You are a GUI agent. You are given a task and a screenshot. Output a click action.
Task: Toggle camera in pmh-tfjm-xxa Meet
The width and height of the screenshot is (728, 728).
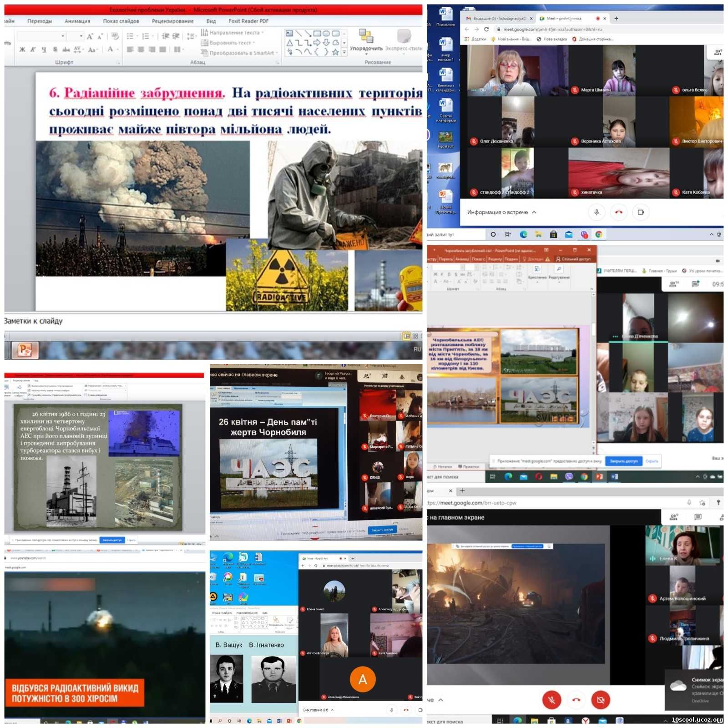point(641,212)
